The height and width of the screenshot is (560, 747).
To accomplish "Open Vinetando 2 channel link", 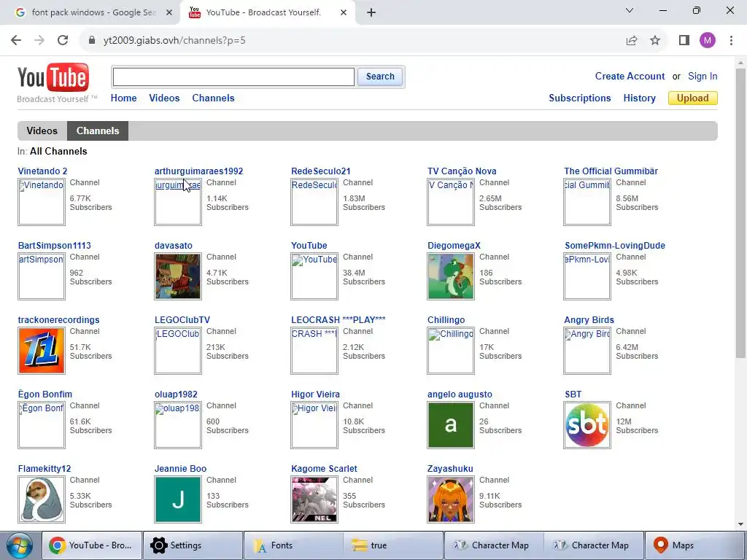I will 42,171.
